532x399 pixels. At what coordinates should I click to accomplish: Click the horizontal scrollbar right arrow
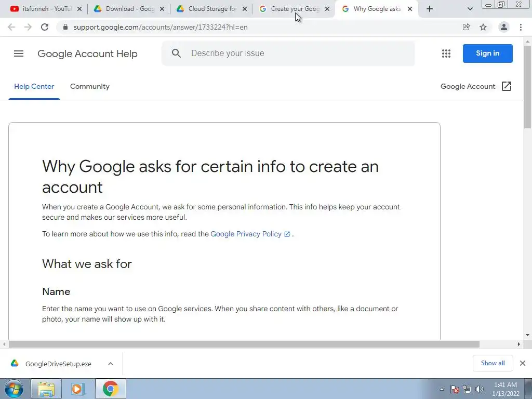(x=519, y=344)
